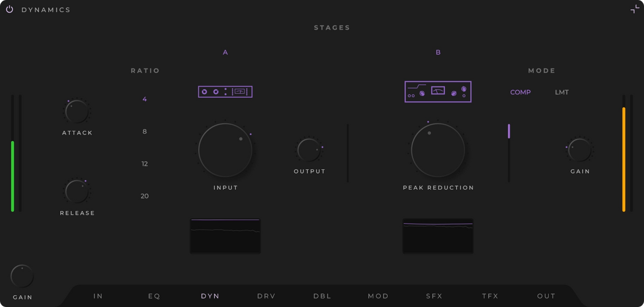Image resolution: width=644 pixels, height=307 pixels.
Task: Click the collapse panel arrows icon
Action: (x=634, y=9)
